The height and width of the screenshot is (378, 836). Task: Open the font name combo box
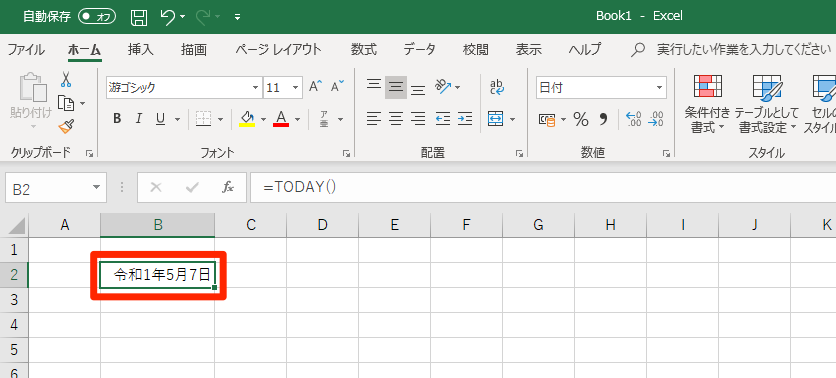pos(184,87)
